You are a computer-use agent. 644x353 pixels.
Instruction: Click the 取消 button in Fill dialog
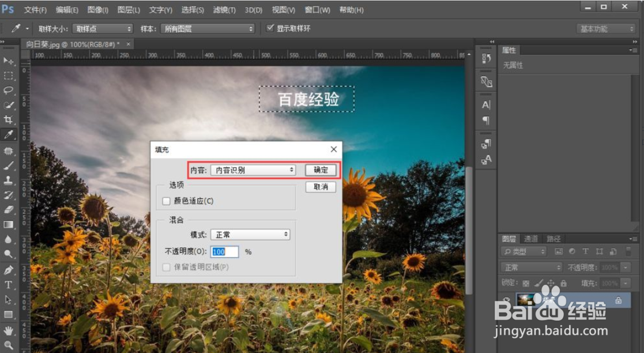tap(321, 187)
